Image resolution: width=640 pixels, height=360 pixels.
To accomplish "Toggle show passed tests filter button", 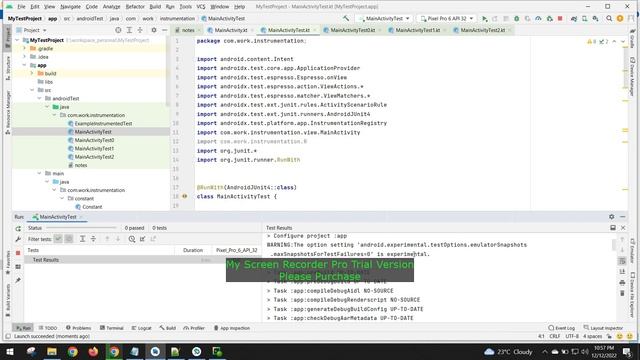I will tap(58, 239).
